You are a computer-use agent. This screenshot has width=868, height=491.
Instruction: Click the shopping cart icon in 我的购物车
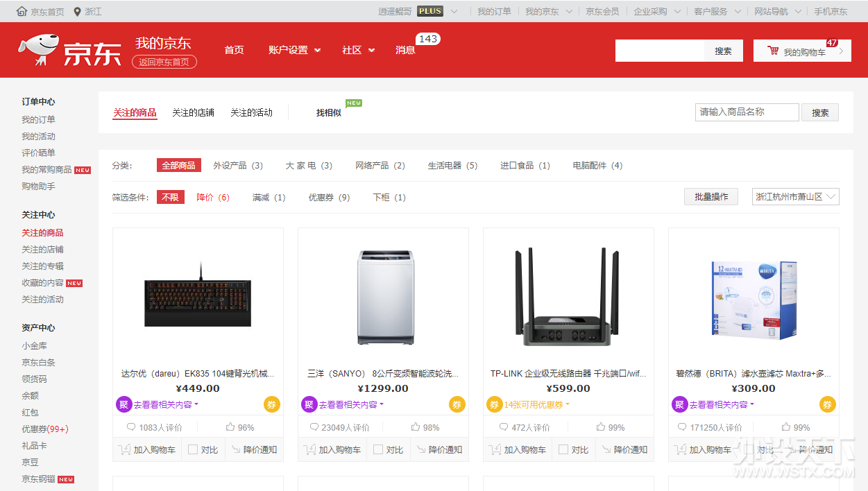pos(773,51)
